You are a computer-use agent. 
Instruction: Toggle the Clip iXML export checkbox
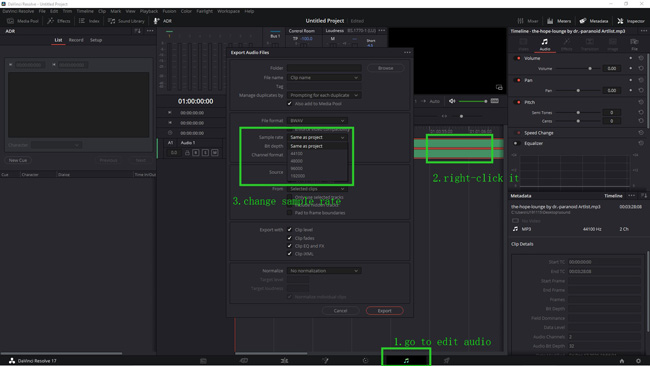click(289, 254)
